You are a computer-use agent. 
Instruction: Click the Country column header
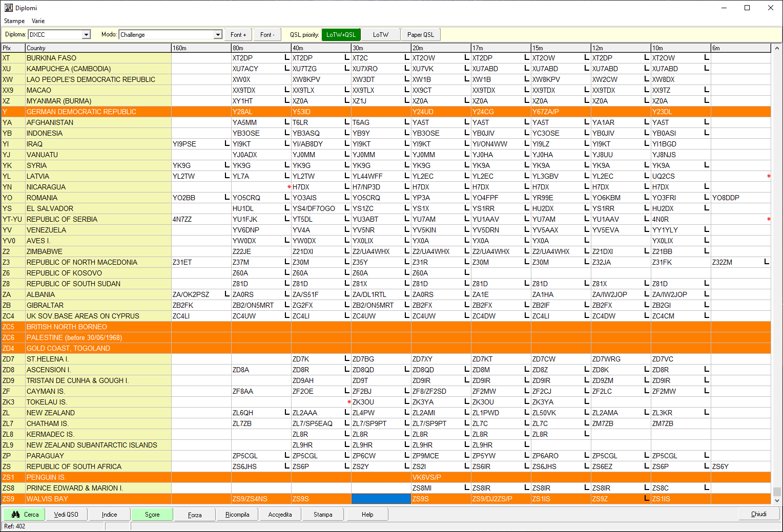[98, 48]
